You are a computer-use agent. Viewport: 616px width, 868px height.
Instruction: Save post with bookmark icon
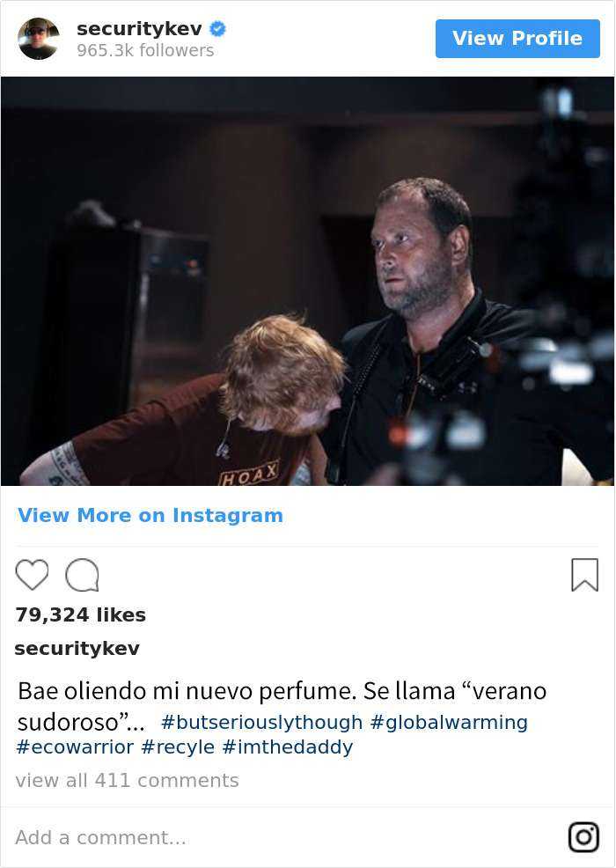click(x=585, y=575)
